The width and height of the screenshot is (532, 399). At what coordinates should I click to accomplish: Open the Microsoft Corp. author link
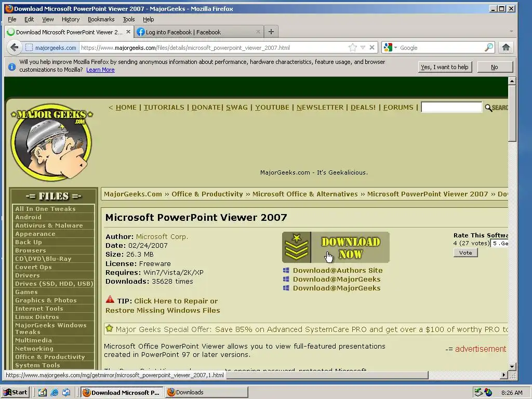point(162,237)
